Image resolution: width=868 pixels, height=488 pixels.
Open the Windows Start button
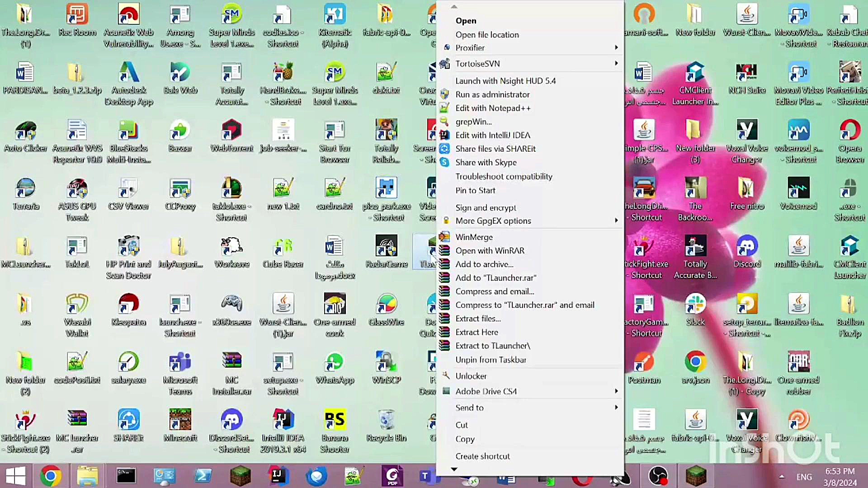click(x=15, y=476)
